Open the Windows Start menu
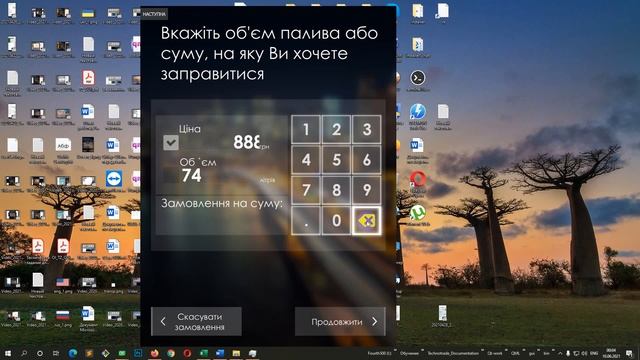This screenshot has width=640, height=360. coord(7,353)
